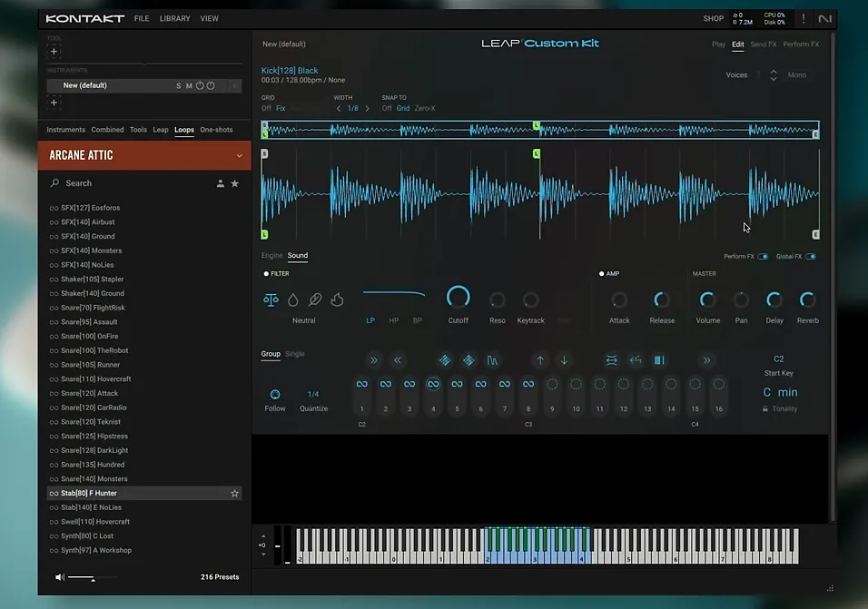Mute the New (default) instrument
The width and height of the screenshot is (868, 609).
click(x=189, y=85)
